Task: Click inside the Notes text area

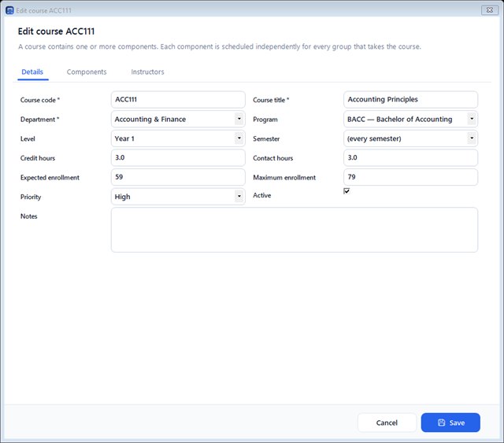Action: [x=295, y=230]
